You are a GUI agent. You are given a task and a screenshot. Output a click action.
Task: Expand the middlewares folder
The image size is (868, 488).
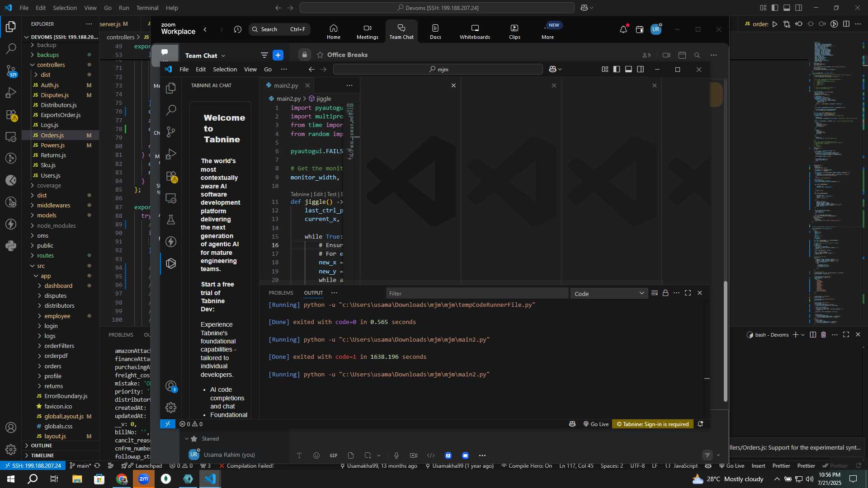(53, 205)
